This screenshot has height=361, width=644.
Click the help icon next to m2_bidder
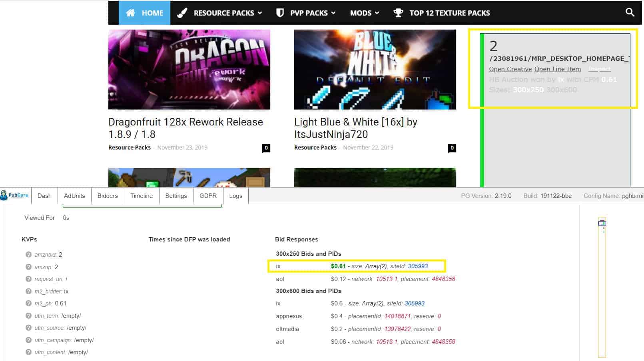pos(28,291)
